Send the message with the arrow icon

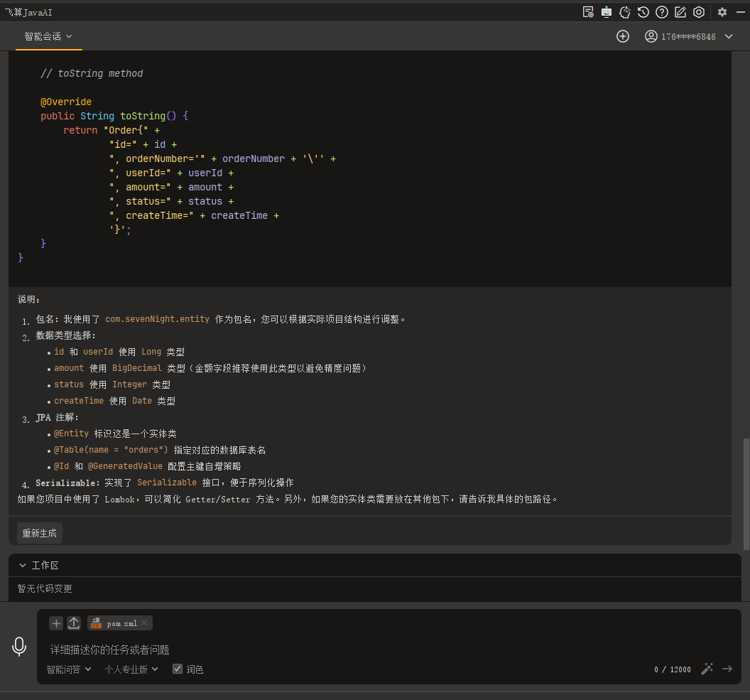727,669
